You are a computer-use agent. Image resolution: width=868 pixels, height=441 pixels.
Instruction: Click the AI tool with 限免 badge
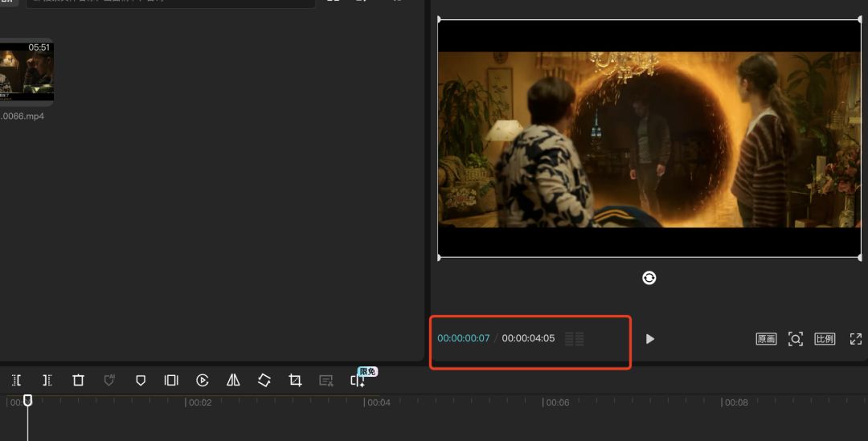tap(358, 380)
